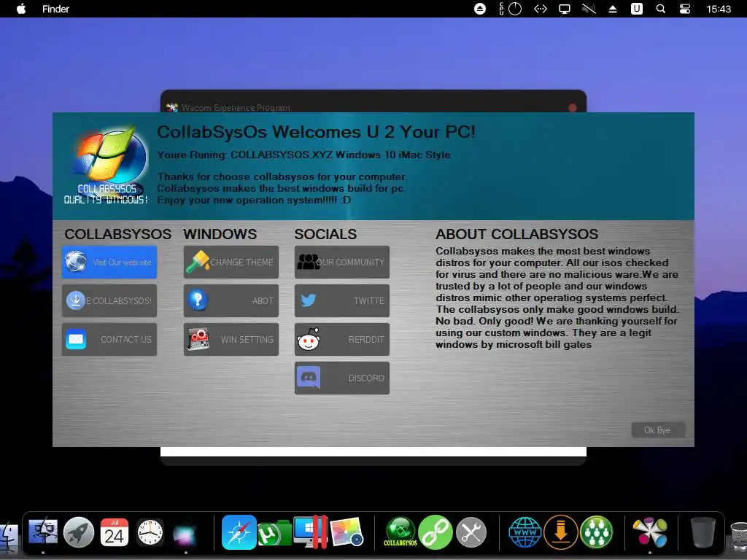747x560 pixels.
Task: Click the network arrows icon in menu bar
Action: (x=541, y=9)
